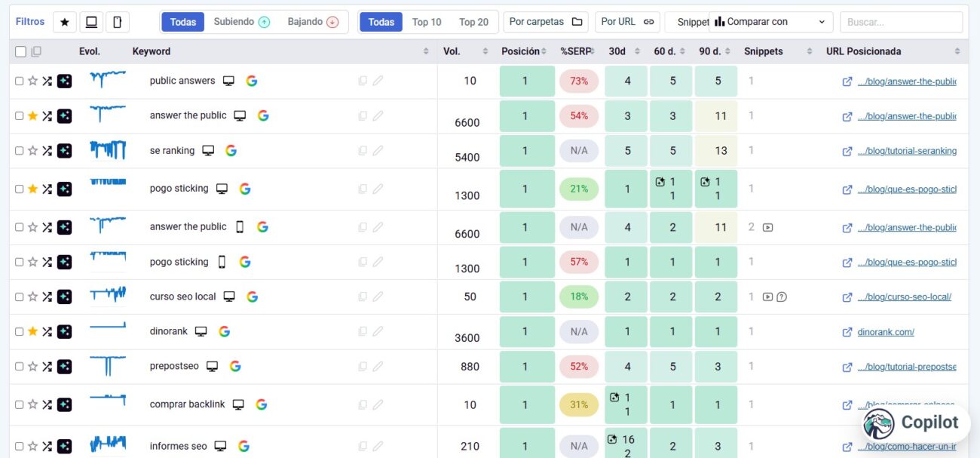Click the 31% SERP yellow badge
The height and width of the screenshot is (458, 980).
coord(579,404)
